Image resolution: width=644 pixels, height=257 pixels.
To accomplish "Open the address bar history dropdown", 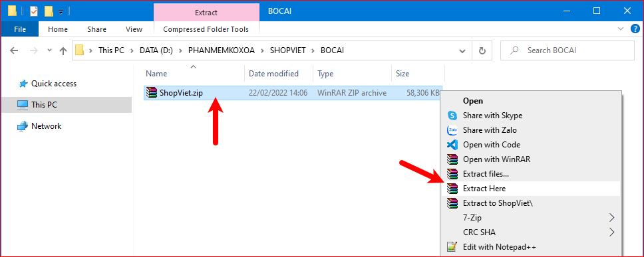I will tap(462, 51).
